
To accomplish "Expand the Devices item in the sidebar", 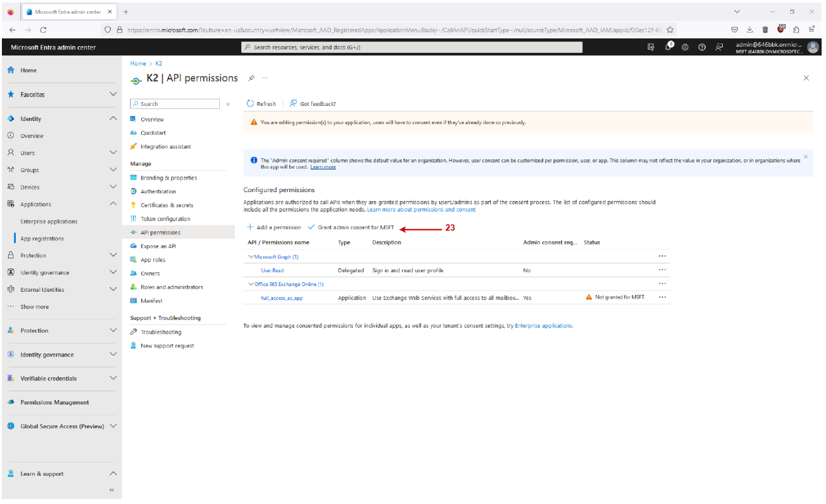I will [113, 187].
